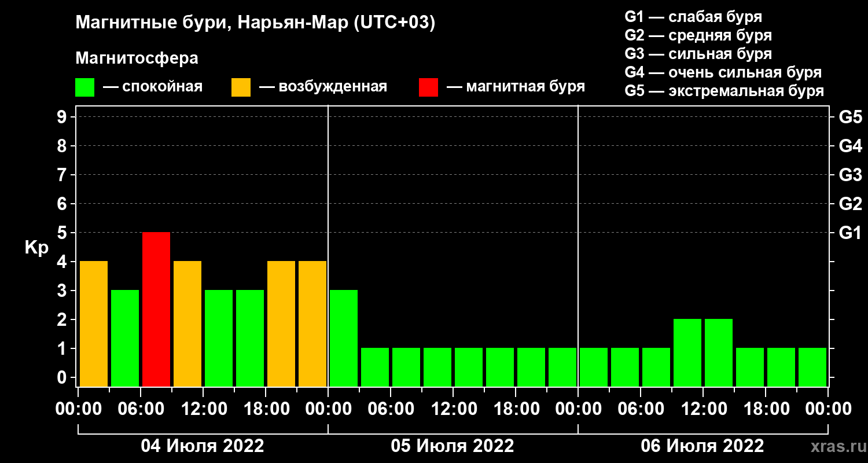Click the 'G3' label on the right axis
The width and height of the screenshot is (868, 463).
pos(850,175)
